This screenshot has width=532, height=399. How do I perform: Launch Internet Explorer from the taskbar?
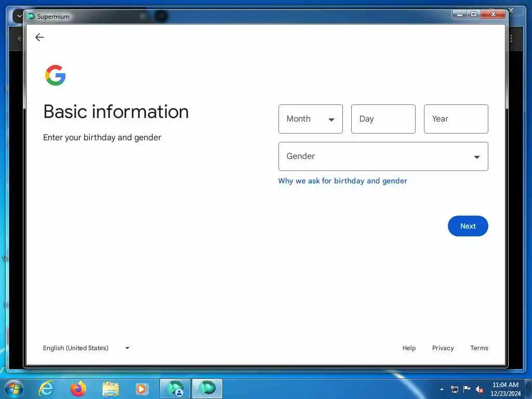click(46, 389)
